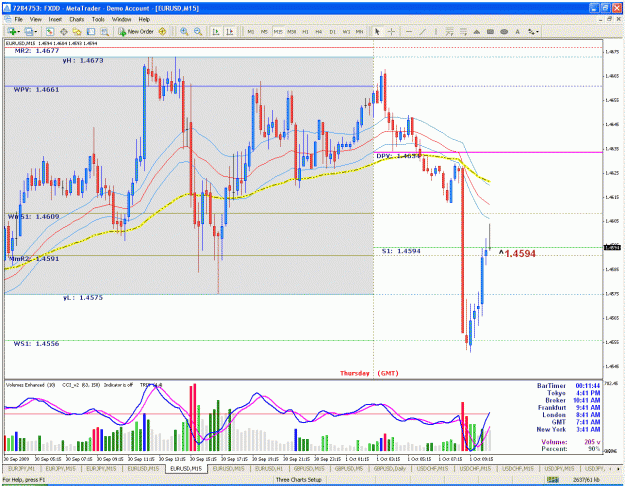Viewport: 625px width, 486px height.
Task: Switch timeframe to M30
Action: (x=291, y=31)
